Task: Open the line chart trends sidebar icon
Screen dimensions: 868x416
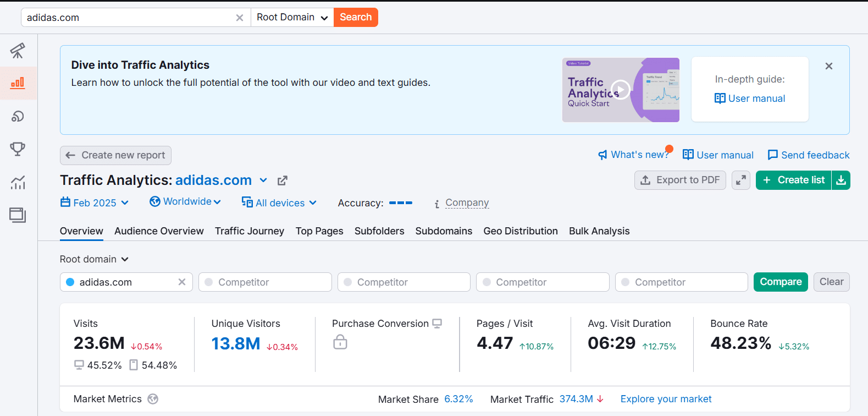Action: (18, 182)
